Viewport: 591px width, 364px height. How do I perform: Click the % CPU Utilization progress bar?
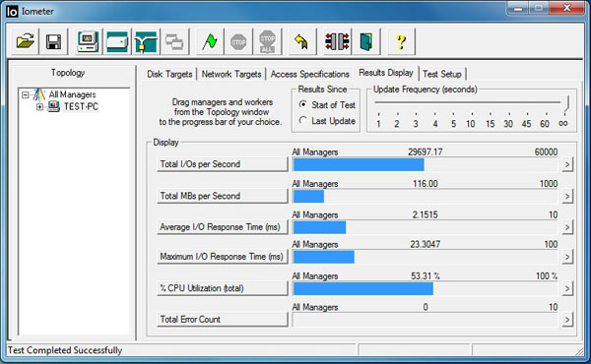point(425,288)
